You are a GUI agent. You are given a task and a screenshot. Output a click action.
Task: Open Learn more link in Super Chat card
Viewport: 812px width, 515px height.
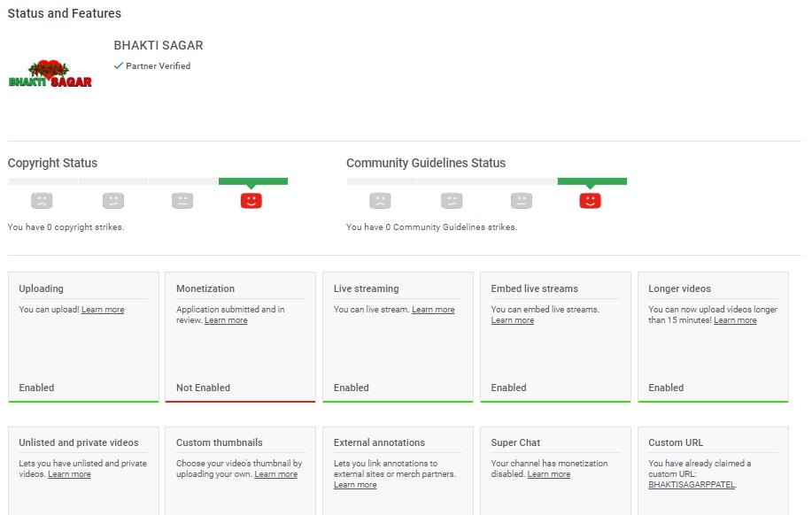pyautogui.click(x=548, y=474)
